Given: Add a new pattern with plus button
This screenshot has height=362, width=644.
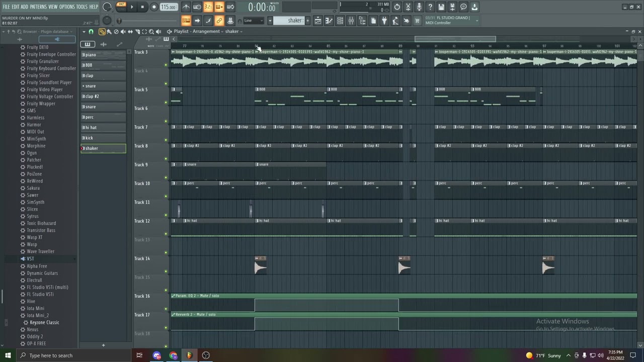Looking at the screenshot, I should (307, 21).
